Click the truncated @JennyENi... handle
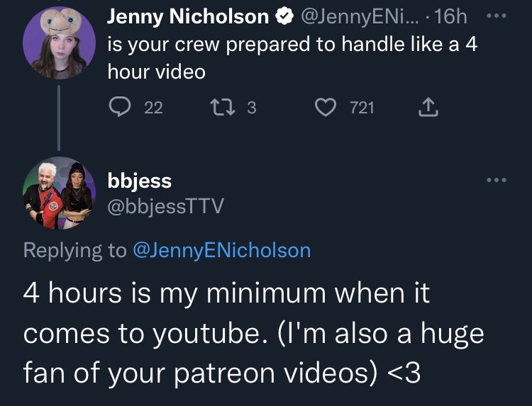 [360, 16]
